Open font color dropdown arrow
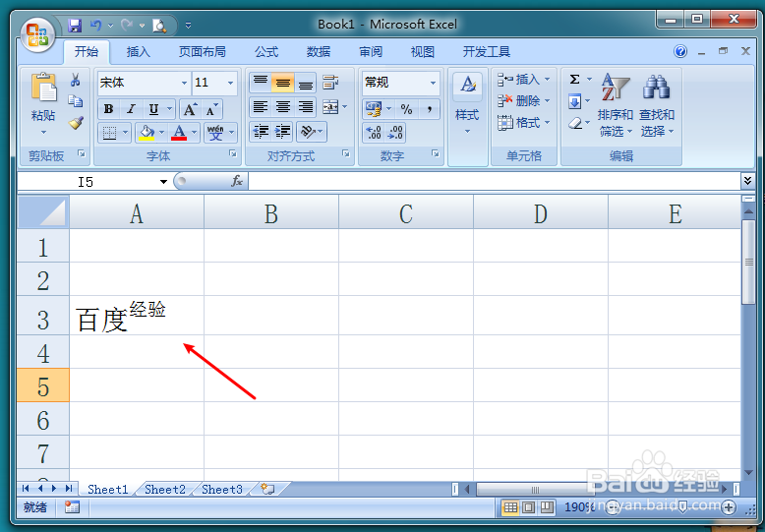Viewport: 765px width, 532px height. pos(194,133)
